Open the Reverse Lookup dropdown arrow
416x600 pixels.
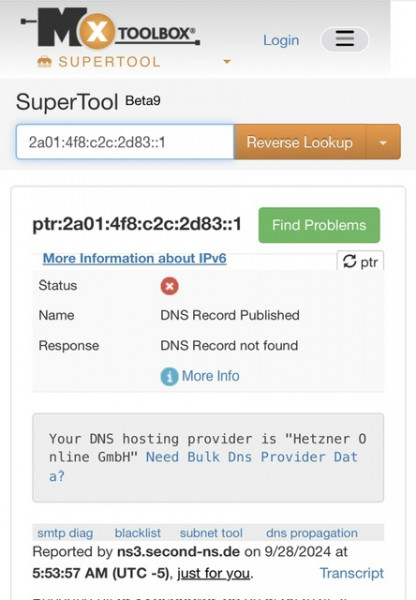click(383, 143)
